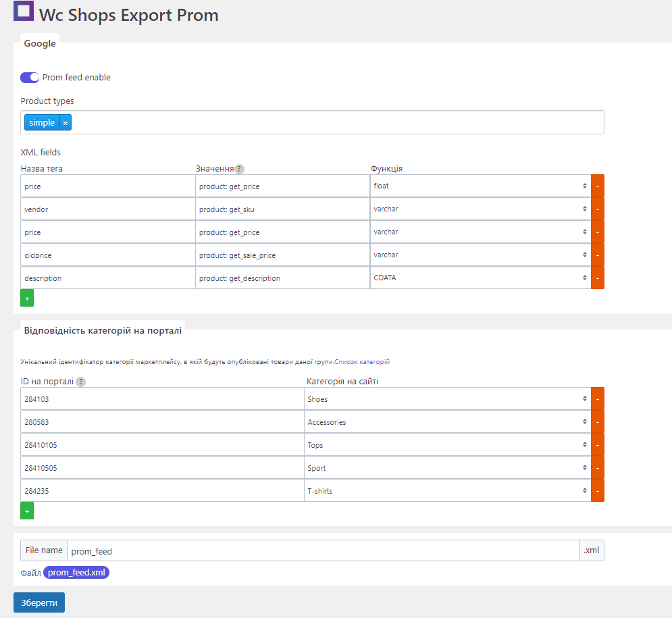Click the Зберегти save button
The height and width of the screenshot is (618, 672).
coord(39,602)
